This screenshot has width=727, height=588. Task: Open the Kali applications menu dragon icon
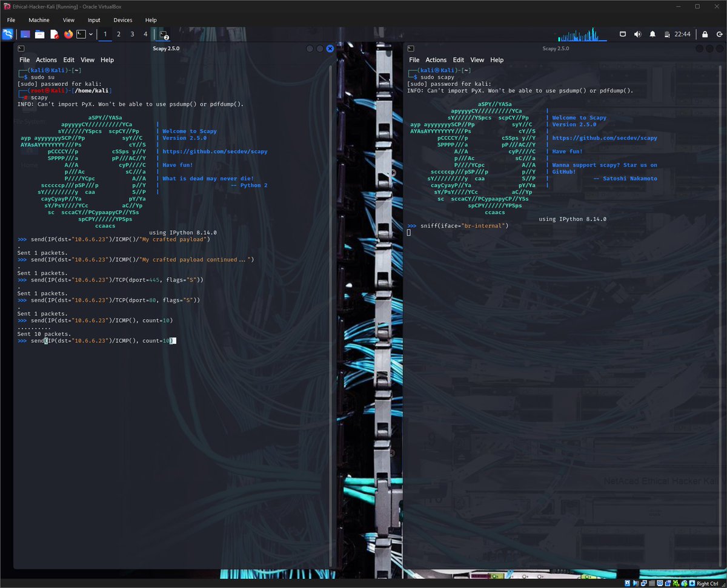8,35
